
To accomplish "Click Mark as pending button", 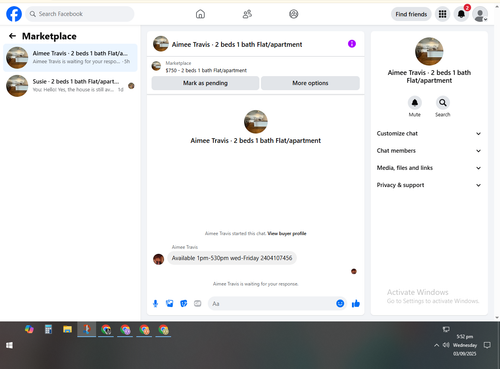I will [x=205, y=83].
